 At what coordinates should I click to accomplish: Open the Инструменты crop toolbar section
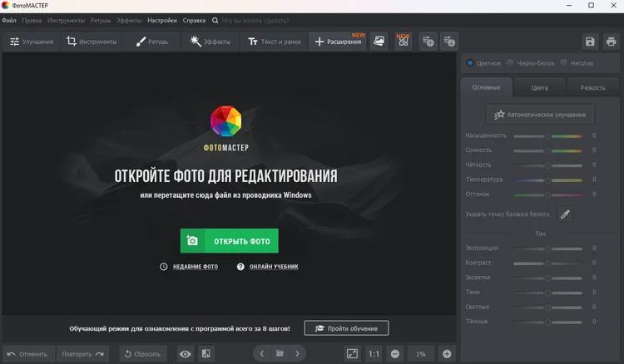(x=92, y=42)
